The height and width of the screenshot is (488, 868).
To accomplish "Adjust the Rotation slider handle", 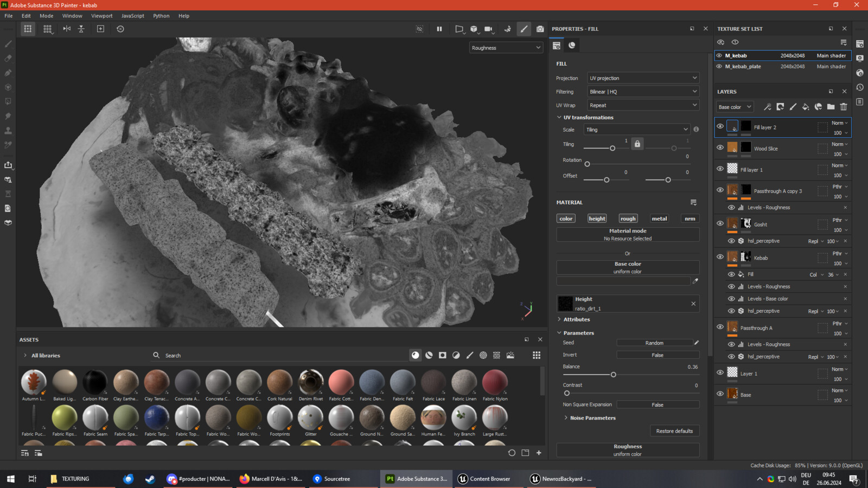I will pyautogui.click(x=587, y=164).
